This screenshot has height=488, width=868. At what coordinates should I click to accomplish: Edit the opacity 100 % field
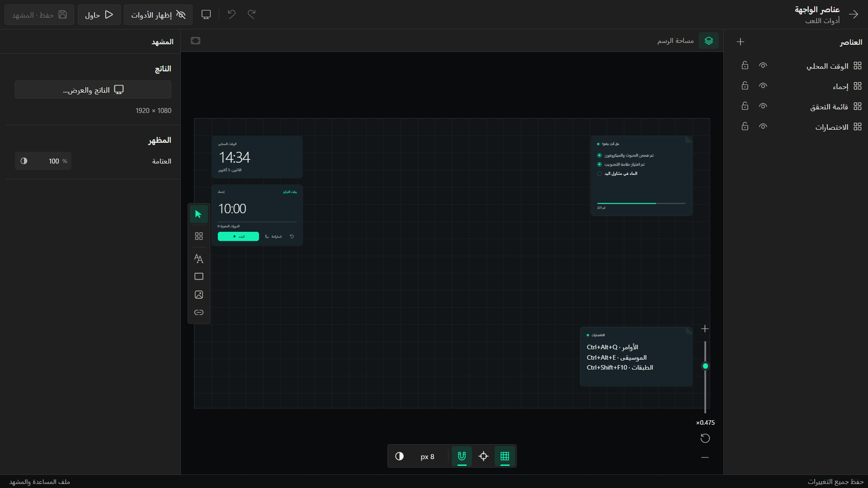[x=43, y=161]
